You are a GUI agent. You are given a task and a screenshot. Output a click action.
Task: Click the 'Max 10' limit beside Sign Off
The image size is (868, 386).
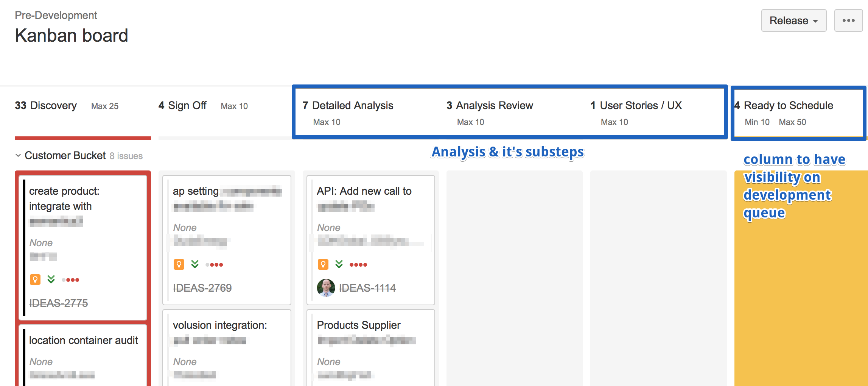pos(234,106)
